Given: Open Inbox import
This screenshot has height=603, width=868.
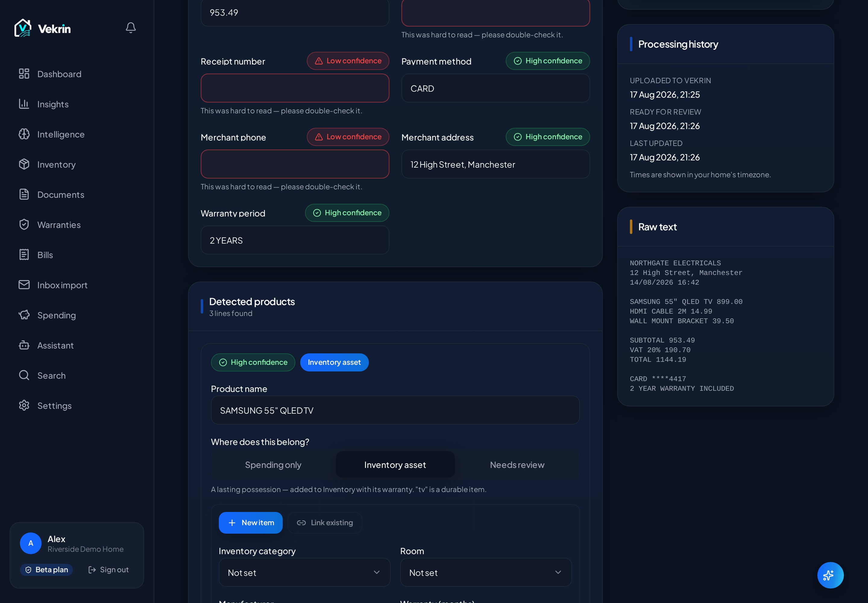Looking at the screenshot, I should pos(77,285).
